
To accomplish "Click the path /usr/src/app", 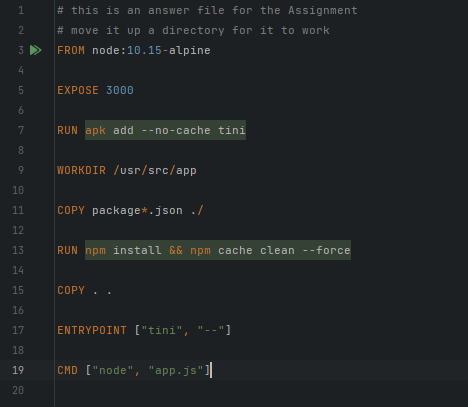I will [155, 170].
